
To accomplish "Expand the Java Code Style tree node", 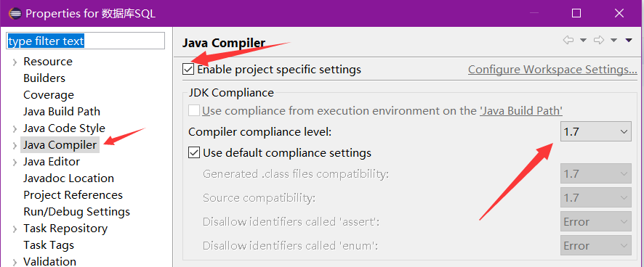I will (x=15, y=128).
